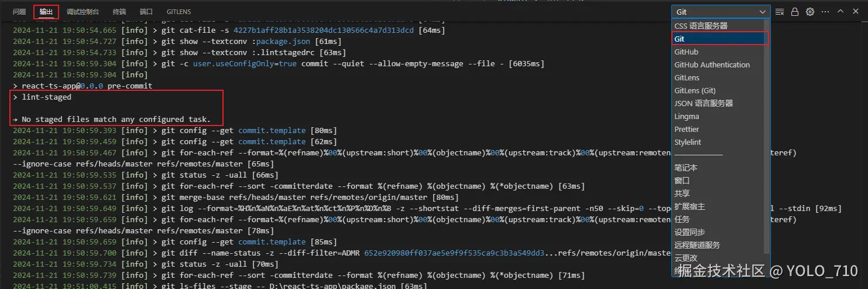
Task: Click 'git config --get commit.template [85ms]' line
Action: click(175, 242)
